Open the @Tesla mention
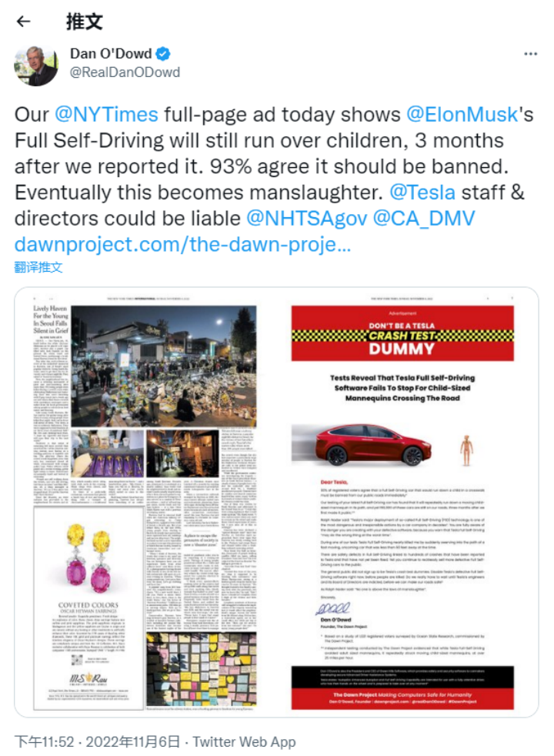Screen dimensions: 554x756 [x=422, y=192]
